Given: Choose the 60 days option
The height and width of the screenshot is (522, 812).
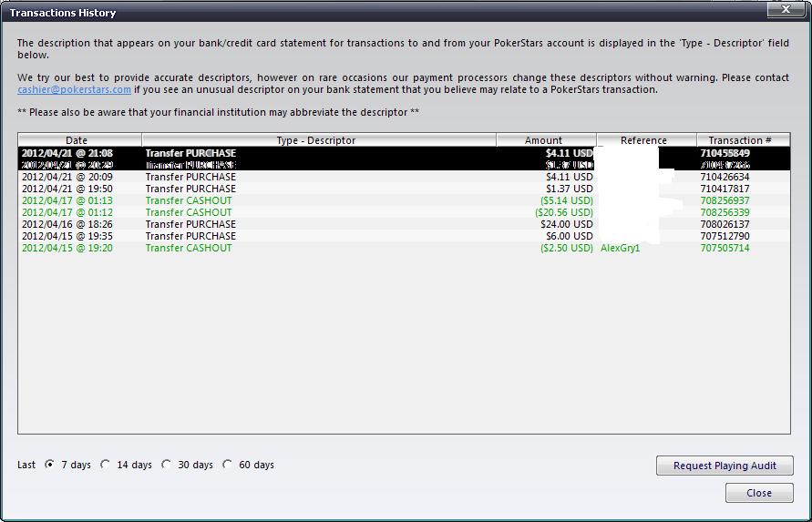Looking at the screenshot, I should tap(227, 465).
